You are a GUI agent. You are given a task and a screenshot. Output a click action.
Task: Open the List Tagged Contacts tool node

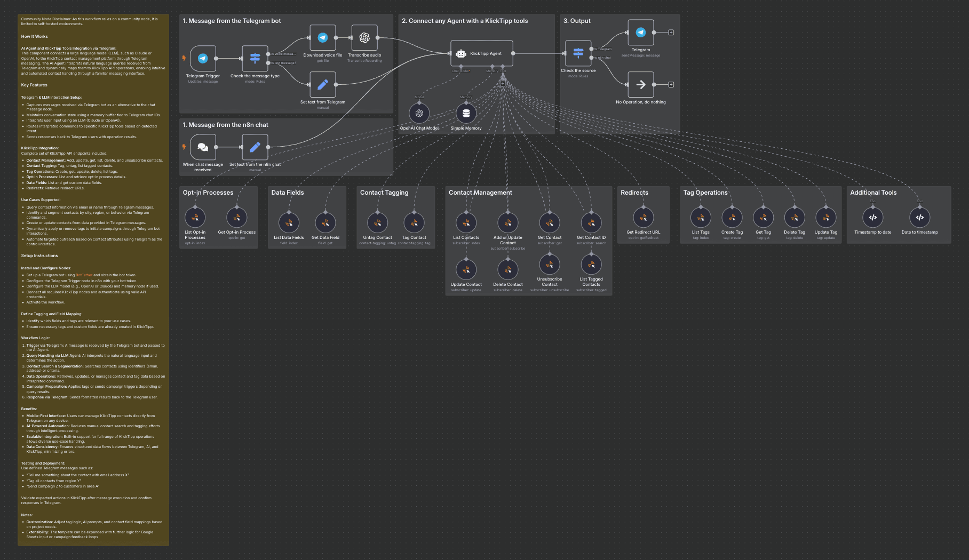[591, 265]
